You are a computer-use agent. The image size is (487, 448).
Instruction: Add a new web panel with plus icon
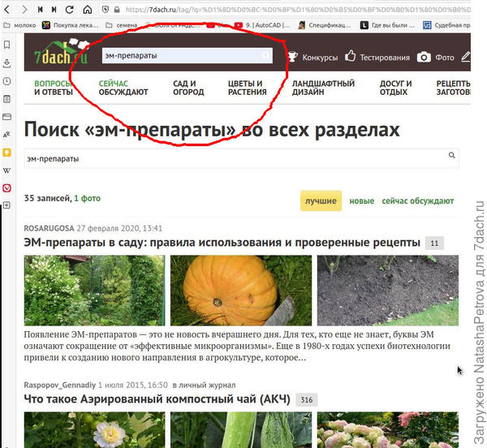6,205
